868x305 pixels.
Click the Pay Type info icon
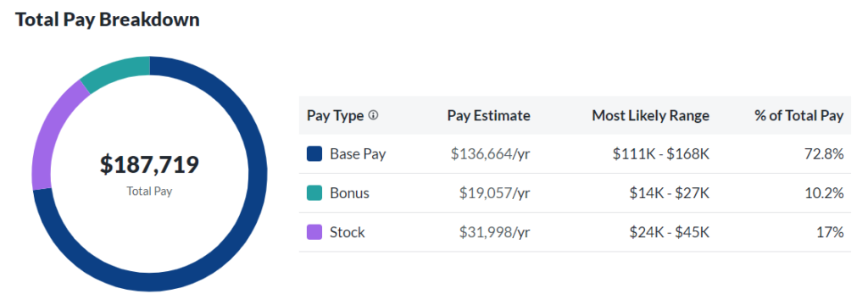(373, 116)
